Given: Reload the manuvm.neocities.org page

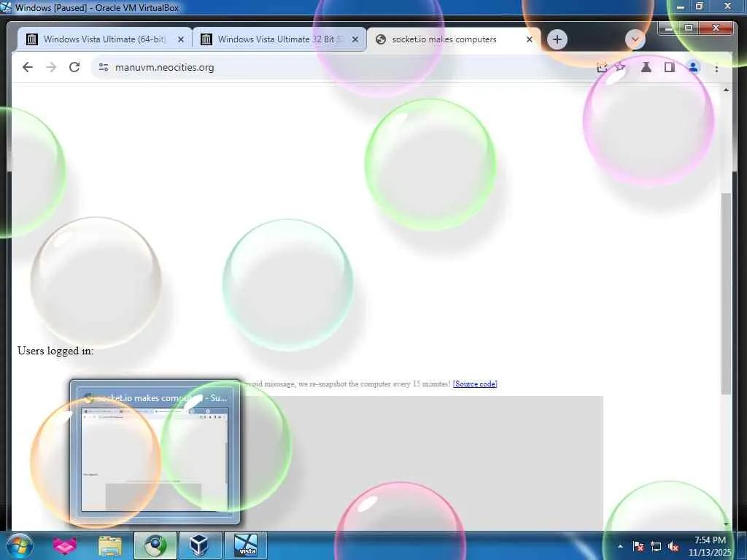Looking at the screenshot, I should (x=74, y=67).
